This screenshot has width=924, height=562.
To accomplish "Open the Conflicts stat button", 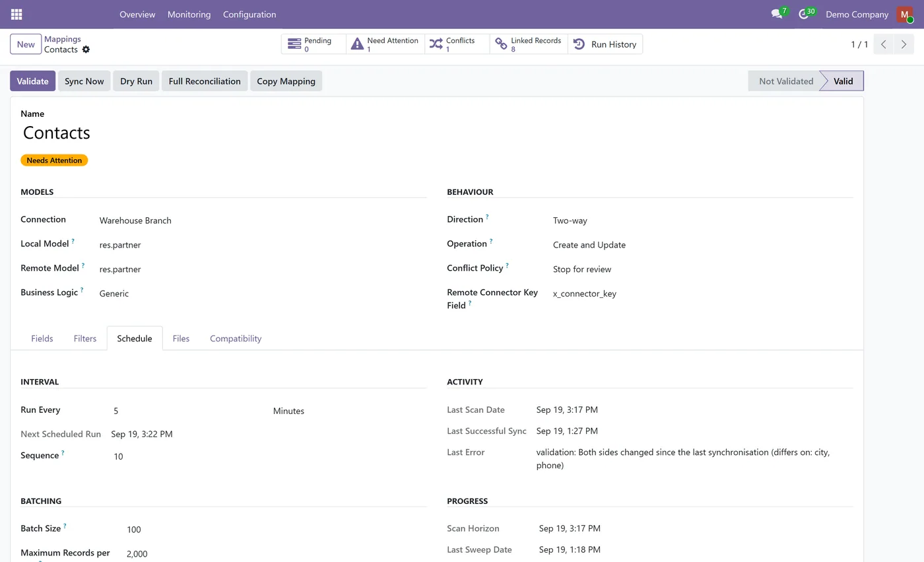I will 457,44.
